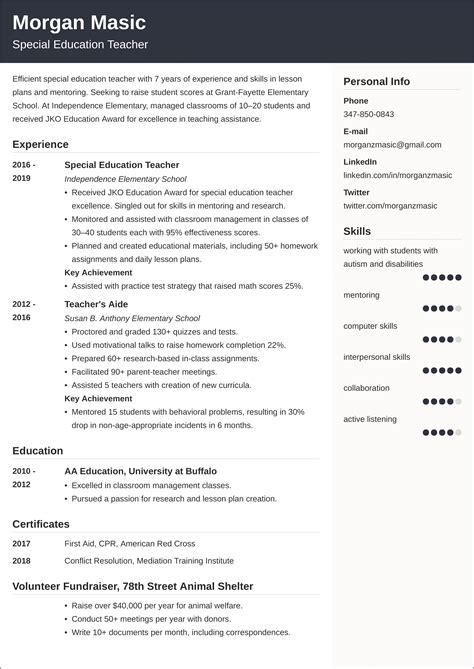
Task: Click the Special Education Teacher subtitle in header
Action: tap(80, 44)
